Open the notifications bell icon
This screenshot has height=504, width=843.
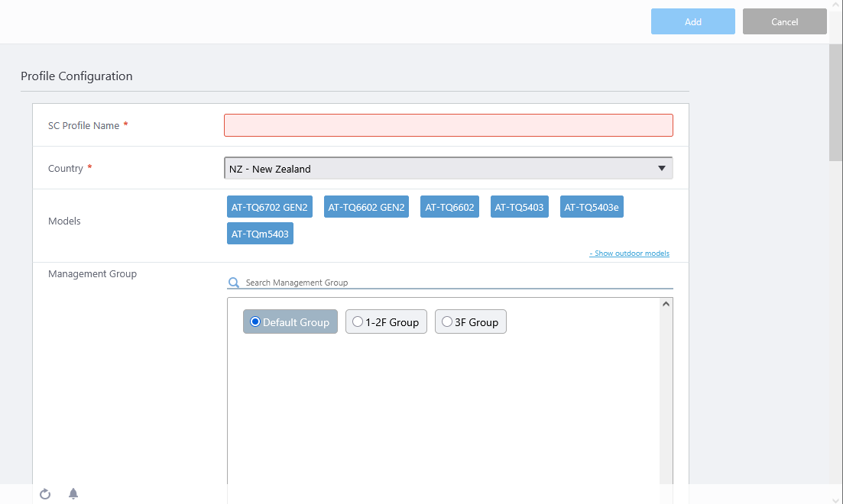point(73,493)
